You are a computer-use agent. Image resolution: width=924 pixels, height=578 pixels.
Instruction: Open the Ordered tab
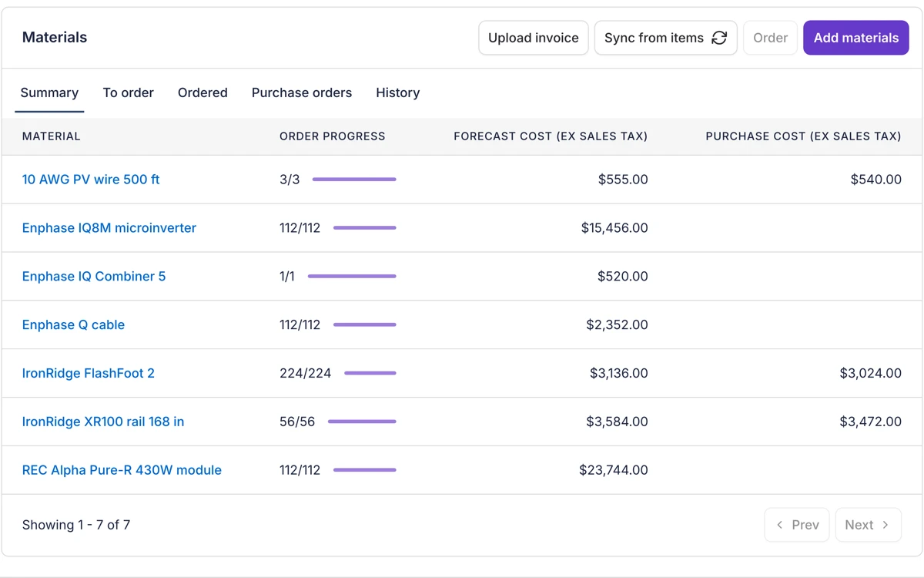(x=203, y=92)
